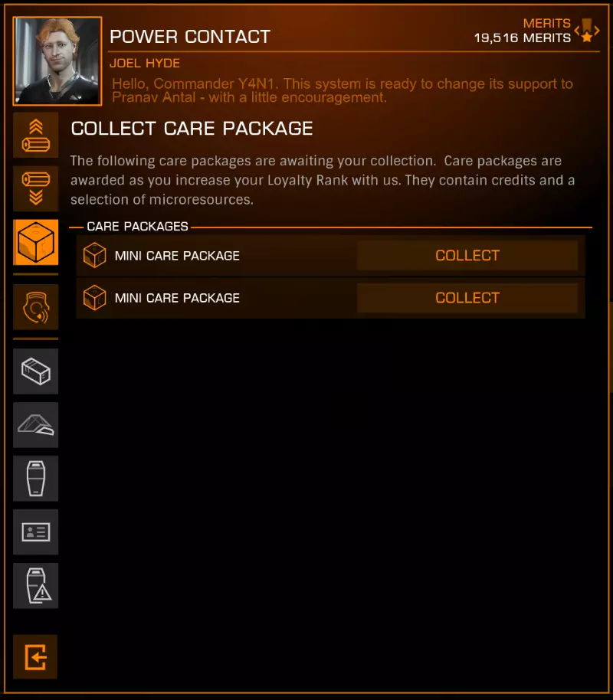
Task: Select the second Mini Care Package cube icon
Action: point(95,298)
